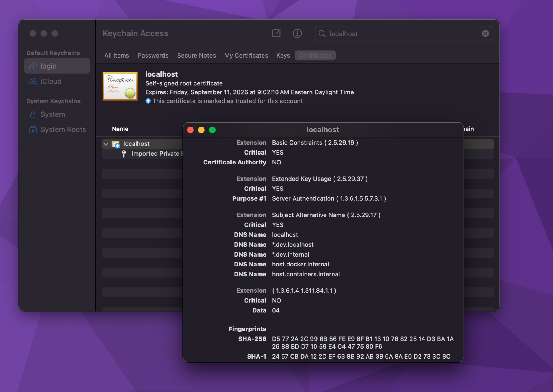Click the unlocked padlock icon beside login
The width and height of the screenshot is (553, 392).
[33, 66]
